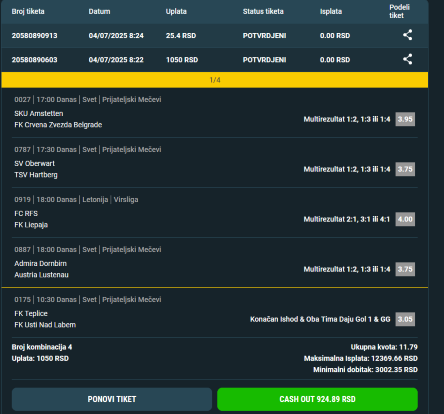Select the 3.75 odds box for Admira Dornbirn
This screenshot has width=444, height=414.
pyautogui.click(x=405, y=269)
